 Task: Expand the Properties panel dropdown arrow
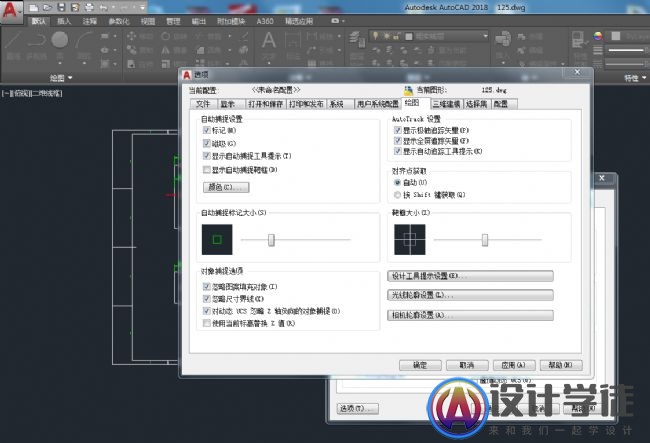(x=644, y=77)
